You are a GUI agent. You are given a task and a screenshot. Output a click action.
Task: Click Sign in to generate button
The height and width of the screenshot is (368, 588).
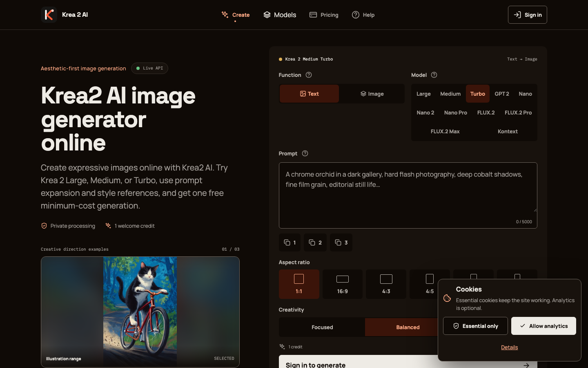click(408, 361)
